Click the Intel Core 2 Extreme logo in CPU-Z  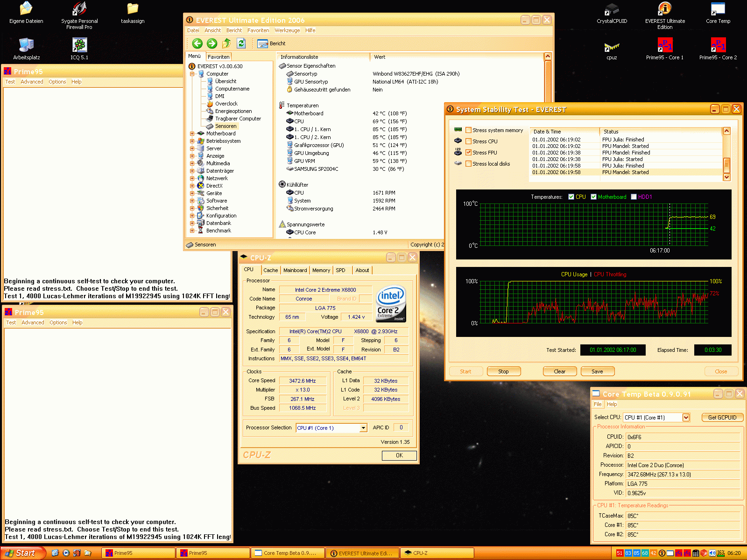pyautogui.click(x=391, y=304)
